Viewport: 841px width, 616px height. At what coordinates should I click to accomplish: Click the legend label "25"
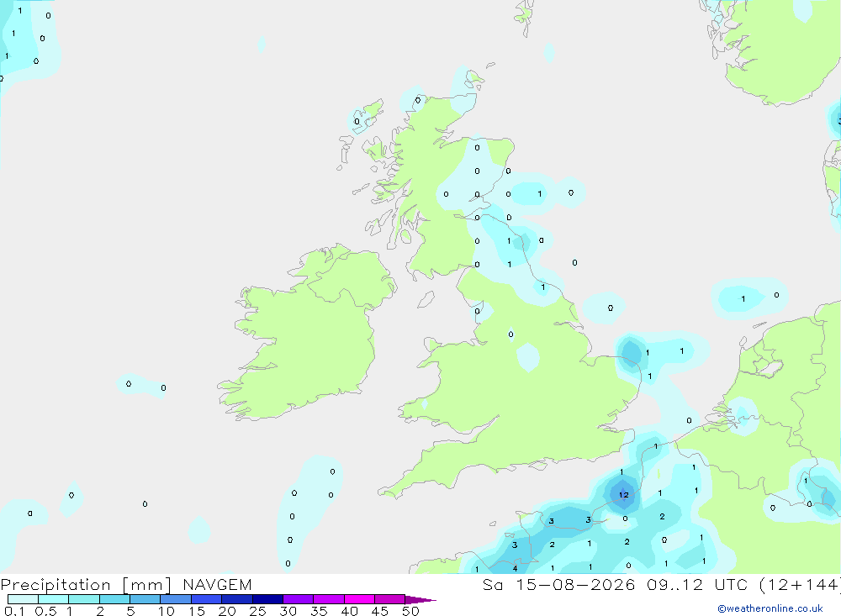click(258, 611)
